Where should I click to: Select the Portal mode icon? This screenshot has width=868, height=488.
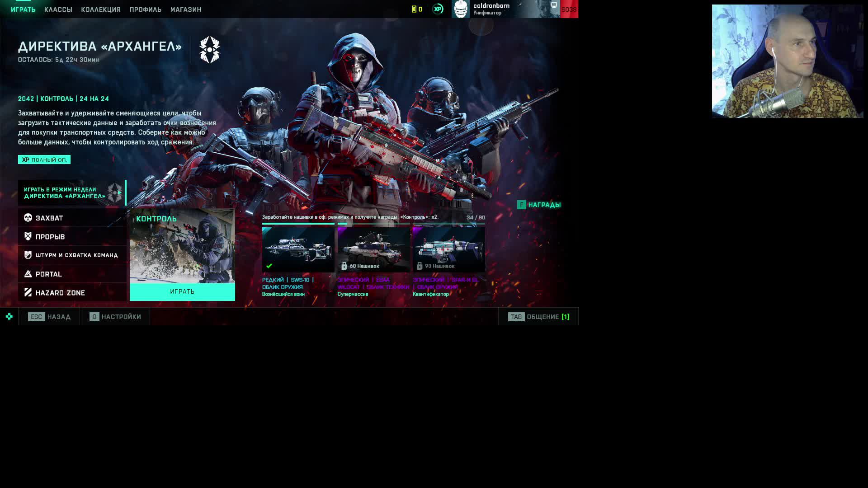coord(28,274)
